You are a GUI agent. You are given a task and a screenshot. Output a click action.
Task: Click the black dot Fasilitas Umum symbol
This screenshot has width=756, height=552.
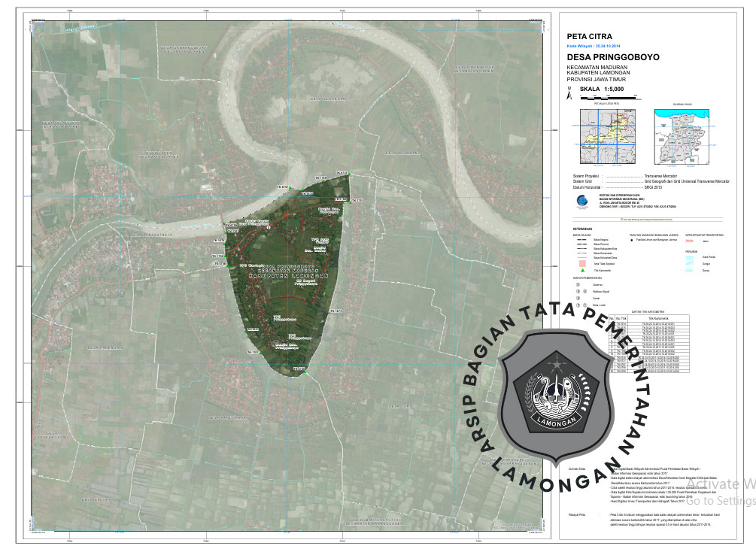click(632, 240)
